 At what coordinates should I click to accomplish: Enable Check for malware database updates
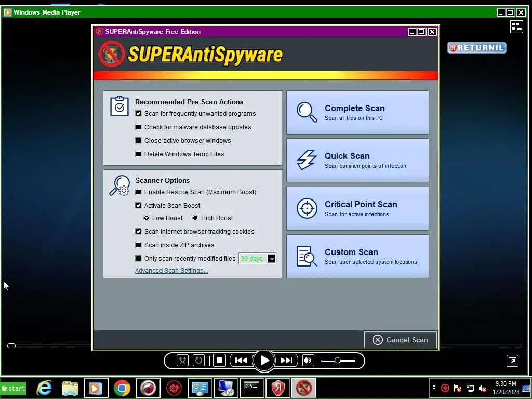pyautogui.click(x=138, y=127)
